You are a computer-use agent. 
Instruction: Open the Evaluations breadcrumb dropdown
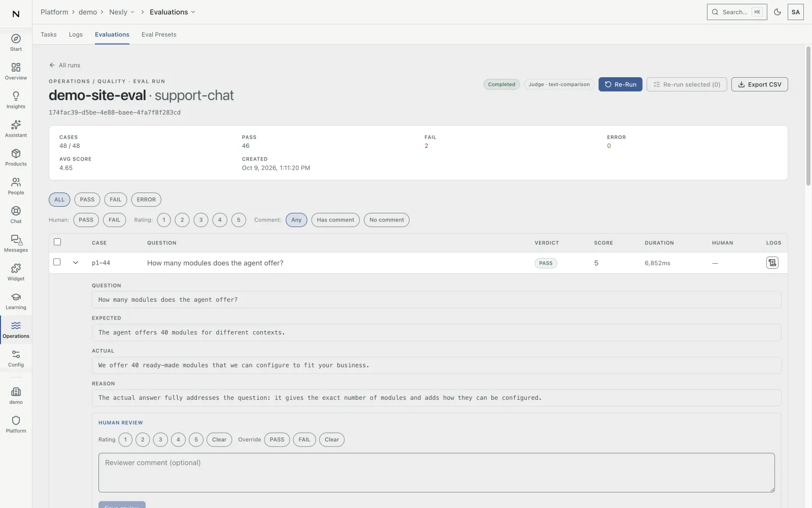pos(172,12)
